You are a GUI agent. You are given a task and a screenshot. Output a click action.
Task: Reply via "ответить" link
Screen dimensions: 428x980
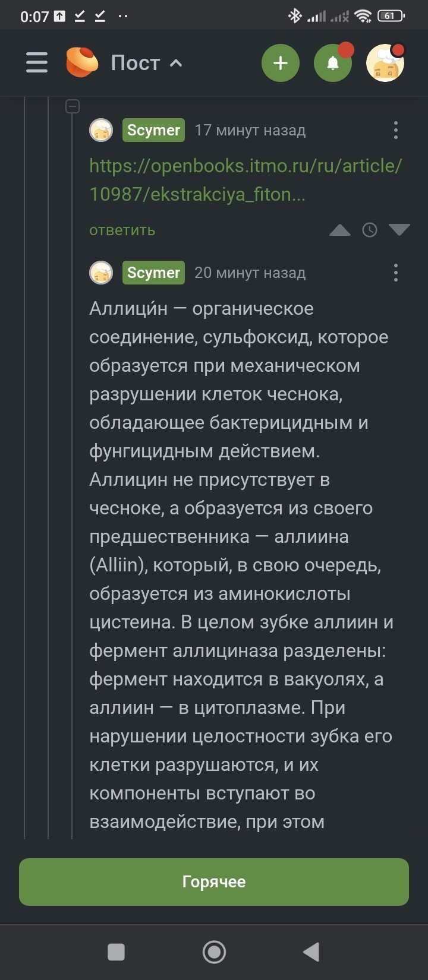pos(122,230)
